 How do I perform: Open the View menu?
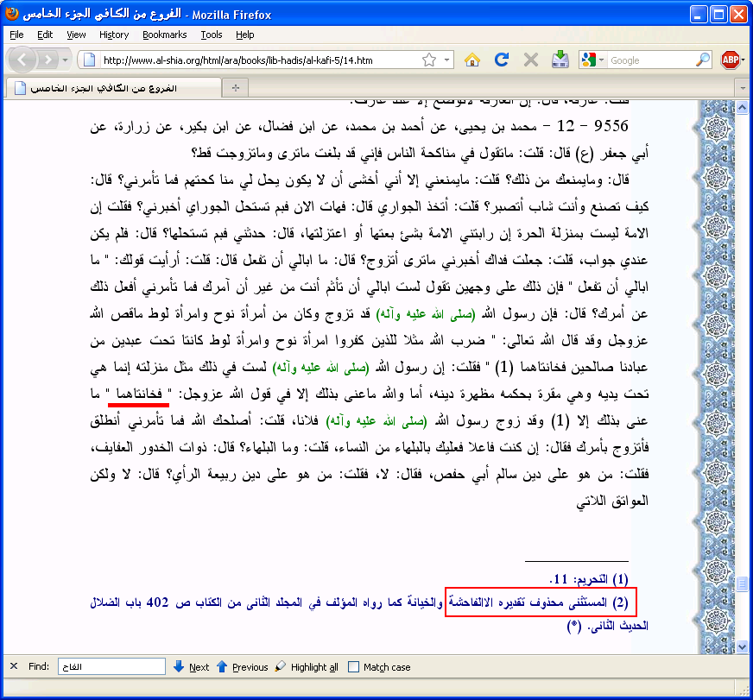coord(76,35)
